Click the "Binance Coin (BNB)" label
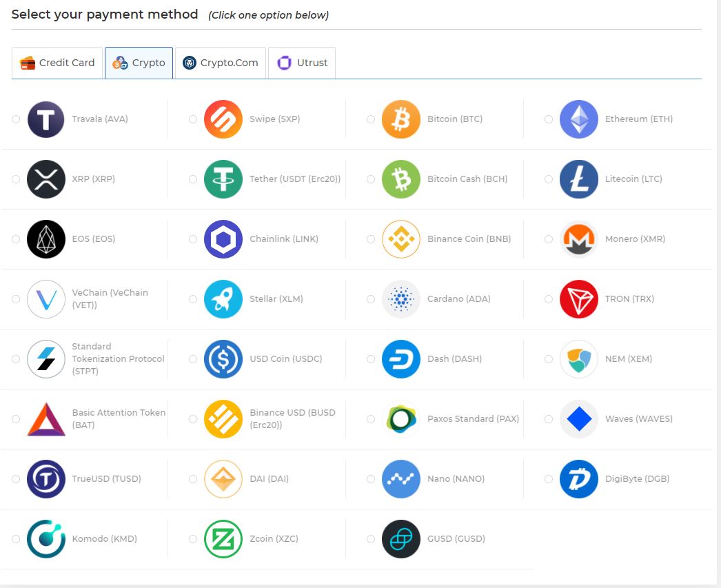Screen dimensions: 721x588 (x=469, y=239)
